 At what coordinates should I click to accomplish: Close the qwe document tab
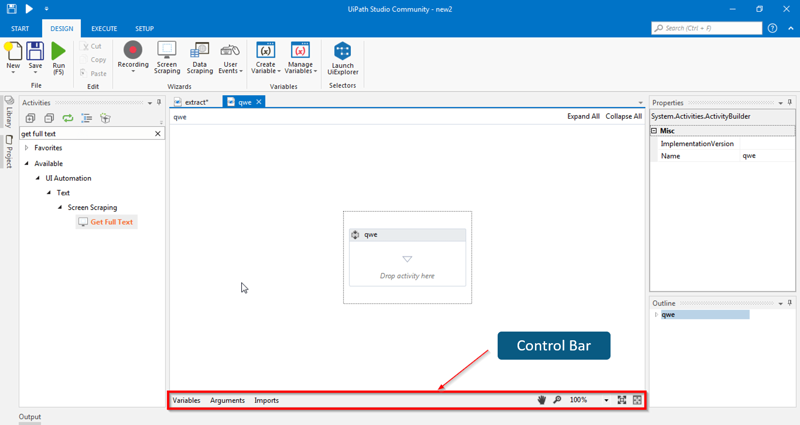coord(259,102)
